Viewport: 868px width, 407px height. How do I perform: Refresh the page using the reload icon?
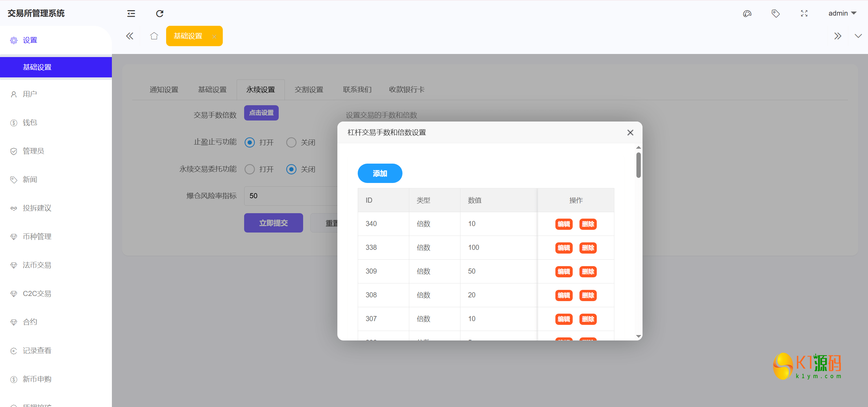point(159,13)
